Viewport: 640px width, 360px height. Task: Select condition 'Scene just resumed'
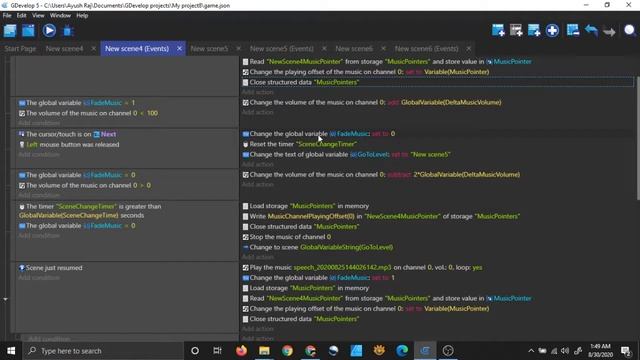[x=51, y=268]
